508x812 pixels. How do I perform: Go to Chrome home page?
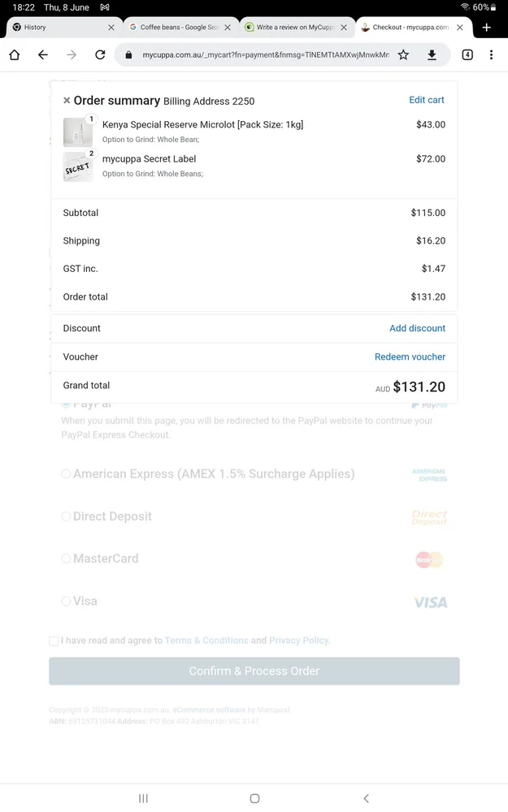click(x=15, y=55)
